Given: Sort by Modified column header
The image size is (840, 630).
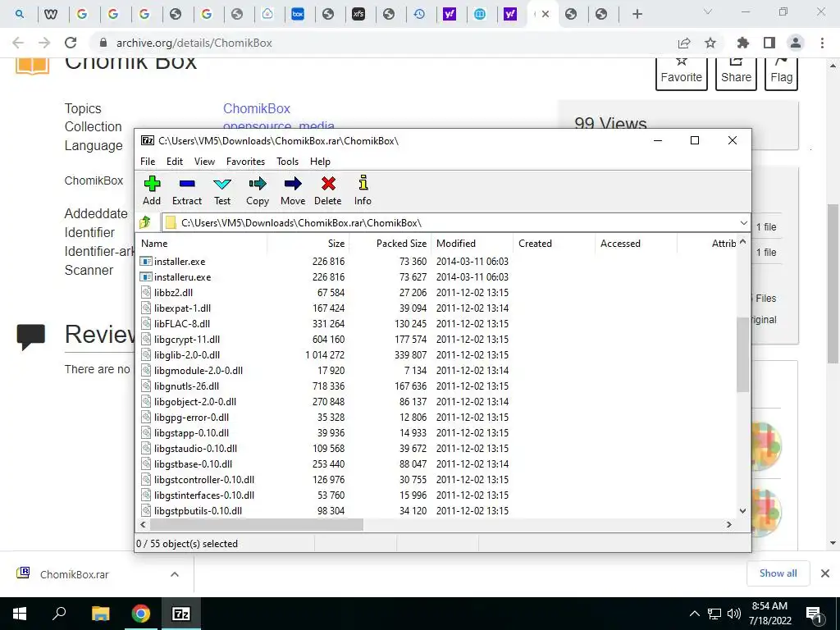Looking at the screenshot, I should pyautogui.click(x=472, y=243).
